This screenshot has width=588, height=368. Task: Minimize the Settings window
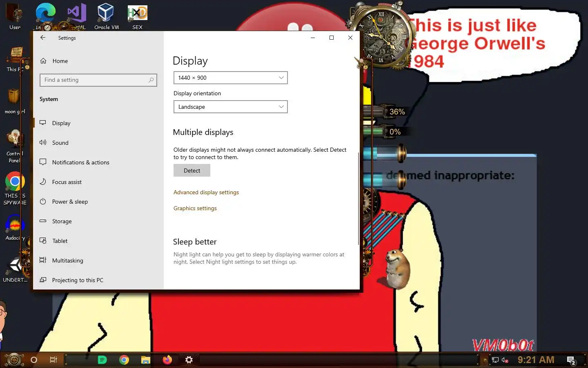pos(313,38)
